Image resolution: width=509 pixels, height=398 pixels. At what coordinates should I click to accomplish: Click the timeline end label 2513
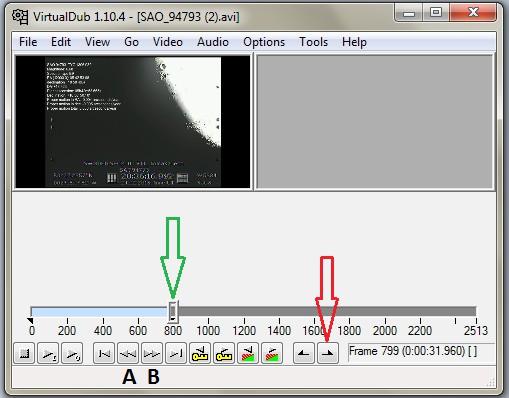pos(476,331)
